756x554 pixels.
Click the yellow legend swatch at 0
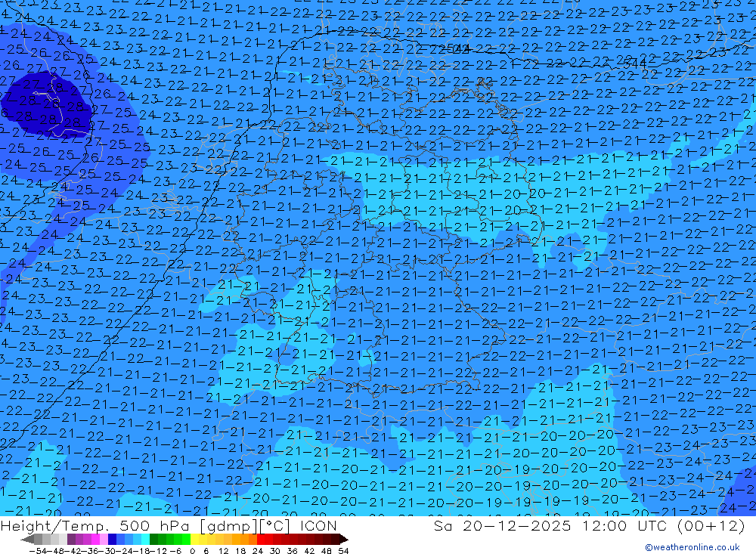(x=194, y=539)
